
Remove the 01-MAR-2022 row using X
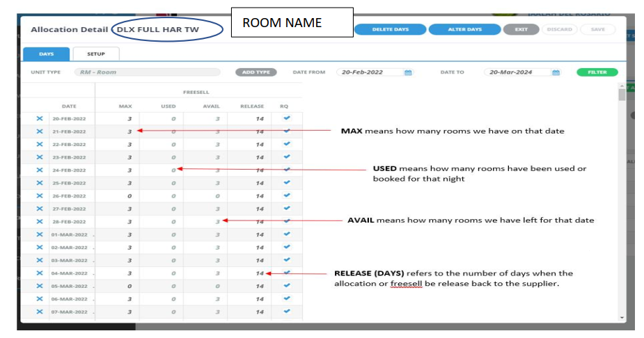click(40, 234)
